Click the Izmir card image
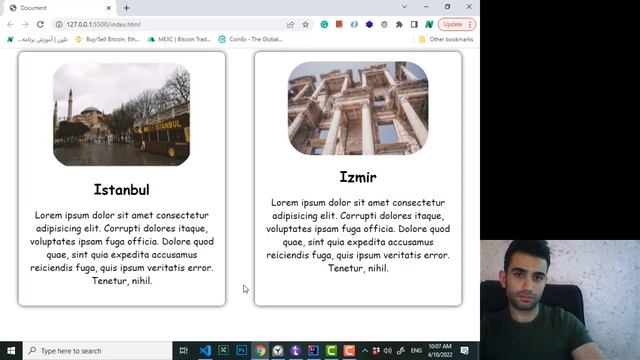Viewport: 640px width, 360px height. [358, 108]
